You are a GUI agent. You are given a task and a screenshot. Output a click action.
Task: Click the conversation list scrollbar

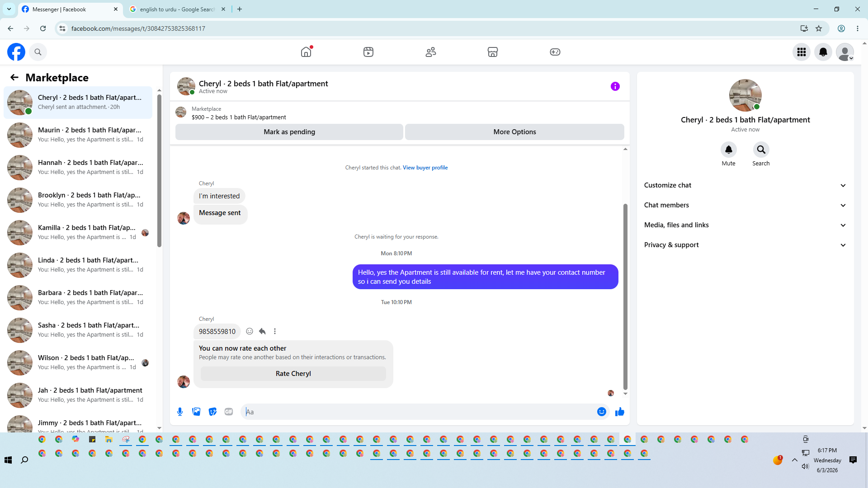point(159,170)
